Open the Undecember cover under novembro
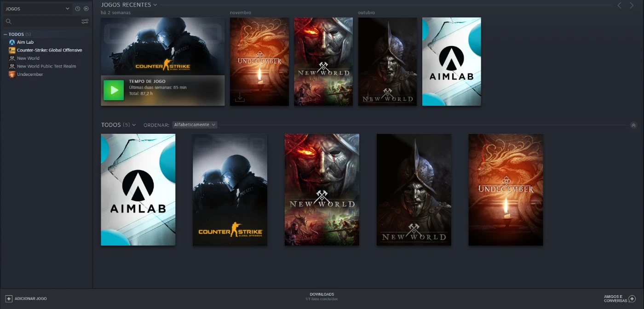This screenshot has height=309, width=644. click(259, 62)
